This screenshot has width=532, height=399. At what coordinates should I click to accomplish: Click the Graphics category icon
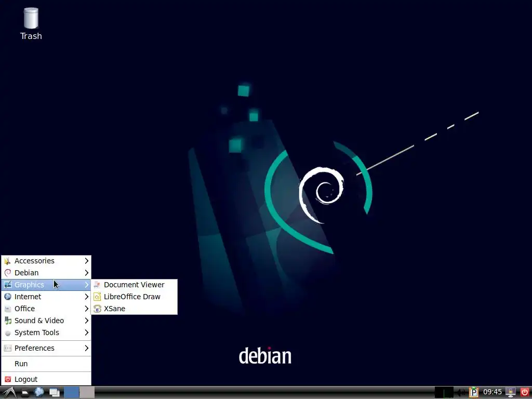coord(7,285)
